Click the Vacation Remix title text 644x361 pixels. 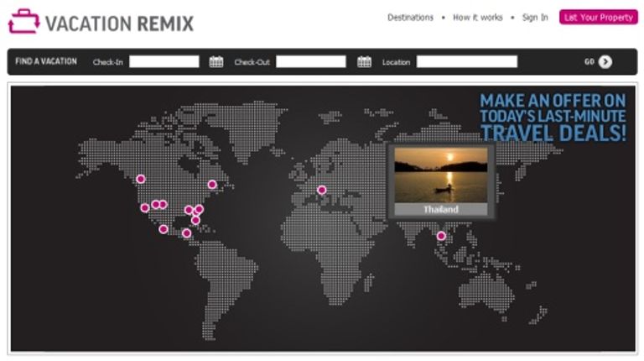pos(119,24)
